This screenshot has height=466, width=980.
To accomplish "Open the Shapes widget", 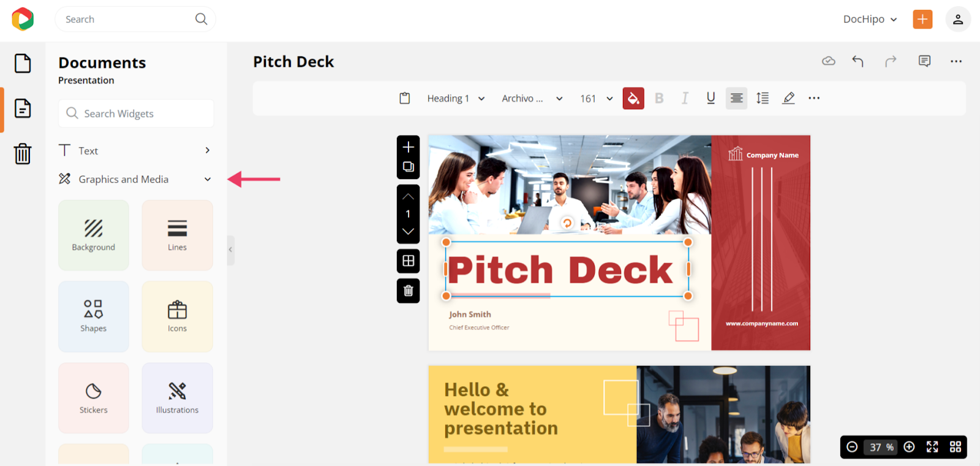I will [x=94, y=316].
